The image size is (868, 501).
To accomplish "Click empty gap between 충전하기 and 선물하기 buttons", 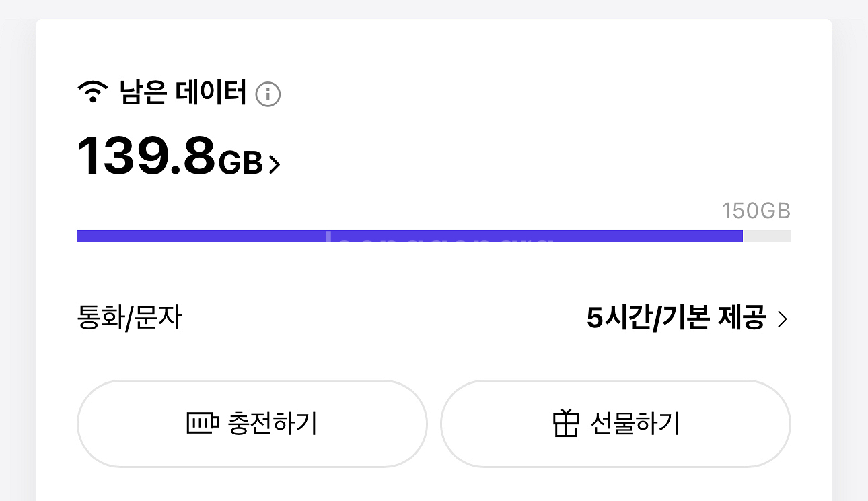I will click(434, 424).
